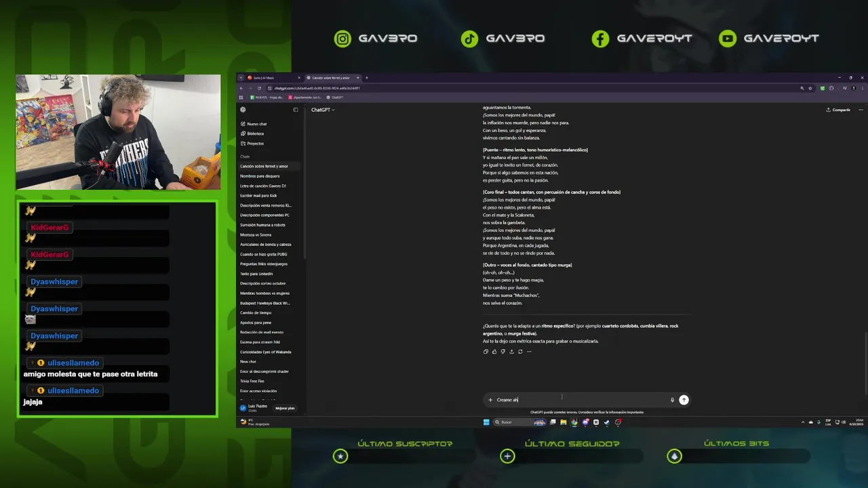The height and width of the screenshot is (488, 868).
Task: Open chat 'Auriculares de banda y cabeza'
Action: 265,245
